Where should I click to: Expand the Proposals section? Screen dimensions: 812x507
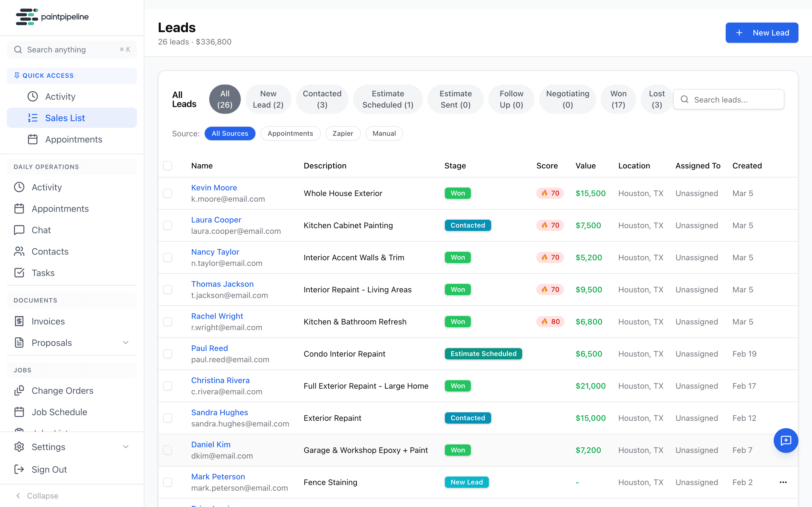point(125,342)
